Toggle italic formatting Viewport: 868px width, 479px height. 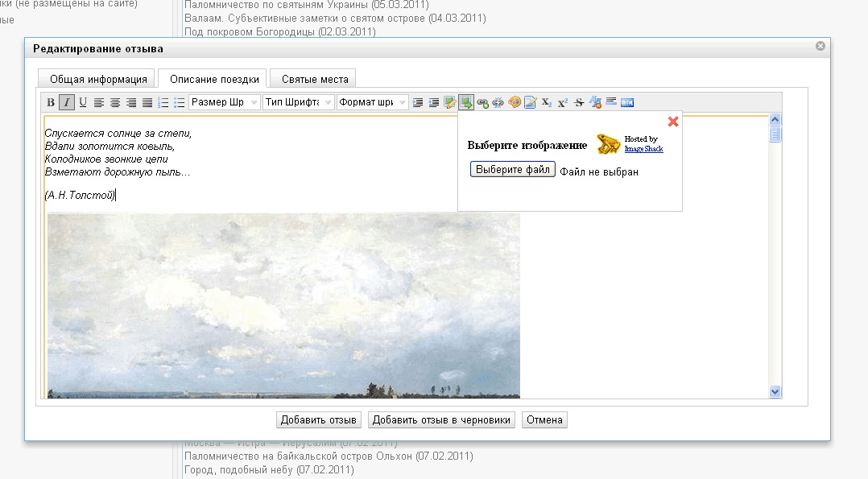click(67, 102)
